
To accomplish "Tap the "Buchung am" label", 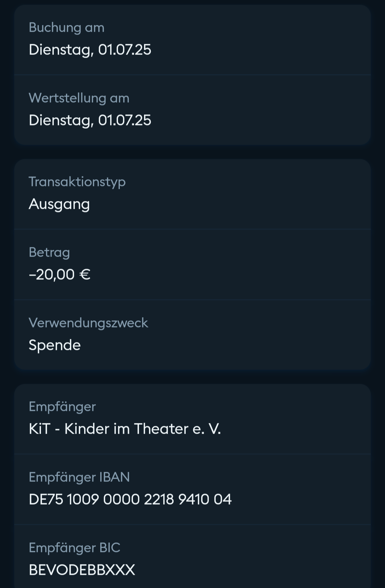I will tap(67, 27).
